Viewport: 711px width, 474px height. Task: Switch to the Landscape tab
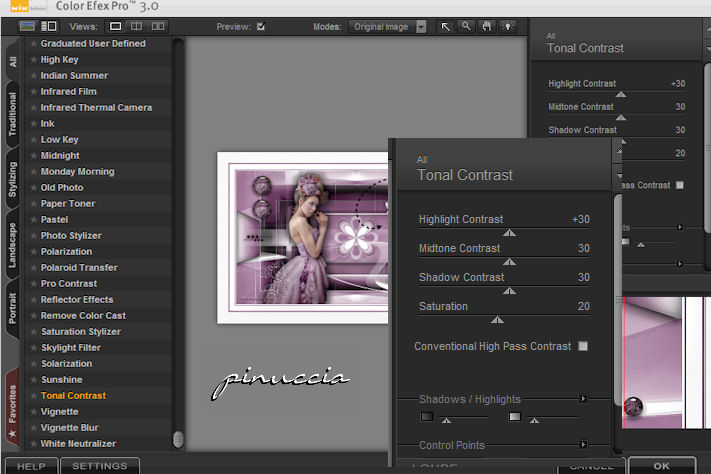tap(12, 245)
